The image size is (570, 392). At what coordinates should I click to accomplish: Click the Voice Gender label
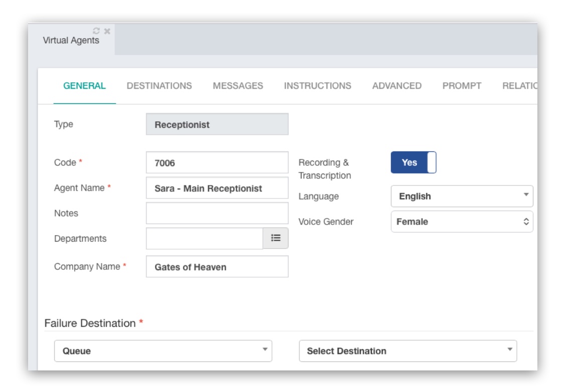326,222
